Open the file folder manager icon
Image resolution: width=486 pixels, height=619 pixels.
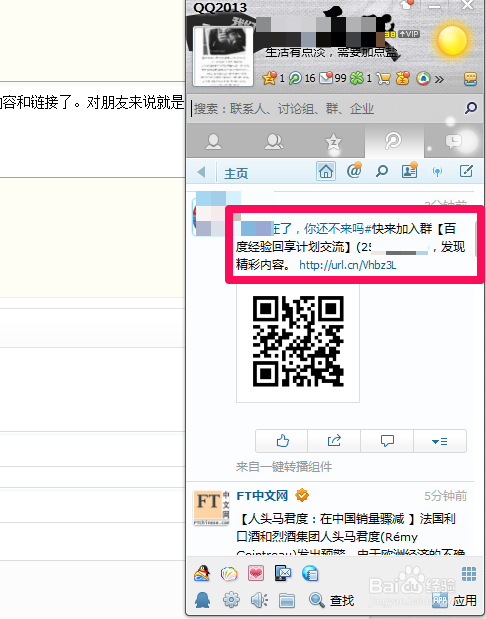[287, 601]
